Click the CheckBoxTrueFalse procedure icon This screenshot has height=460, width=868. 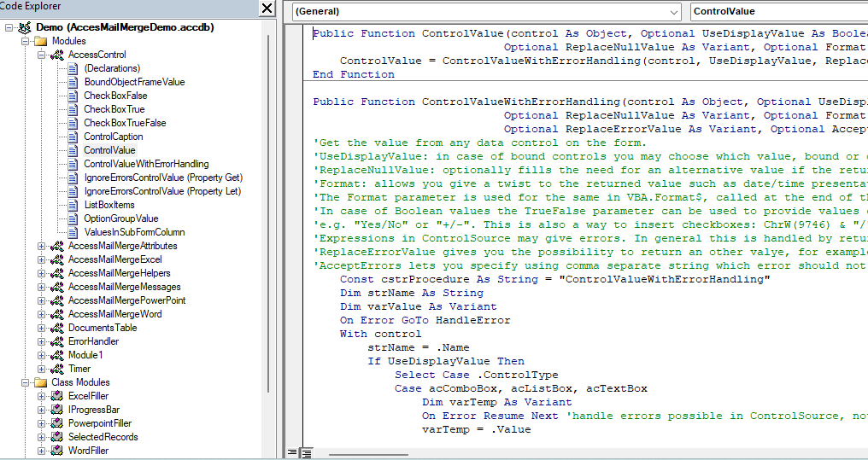[x=73, y=123]
